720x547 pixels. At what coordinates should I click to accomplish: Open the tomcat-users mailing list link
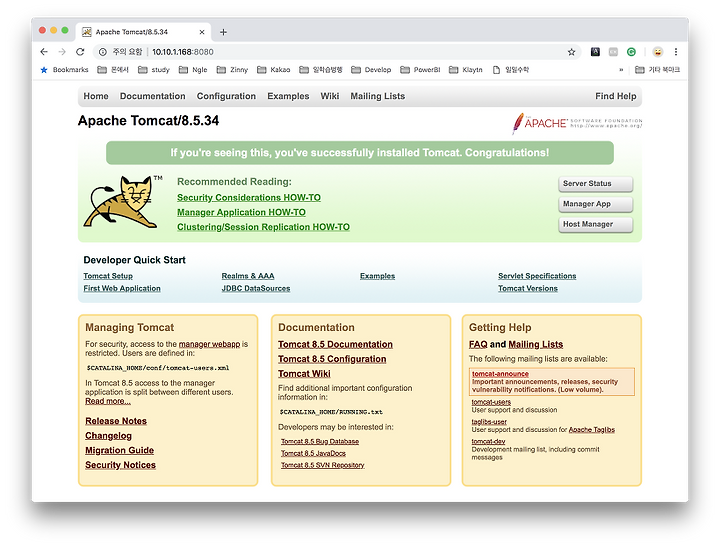491,402
